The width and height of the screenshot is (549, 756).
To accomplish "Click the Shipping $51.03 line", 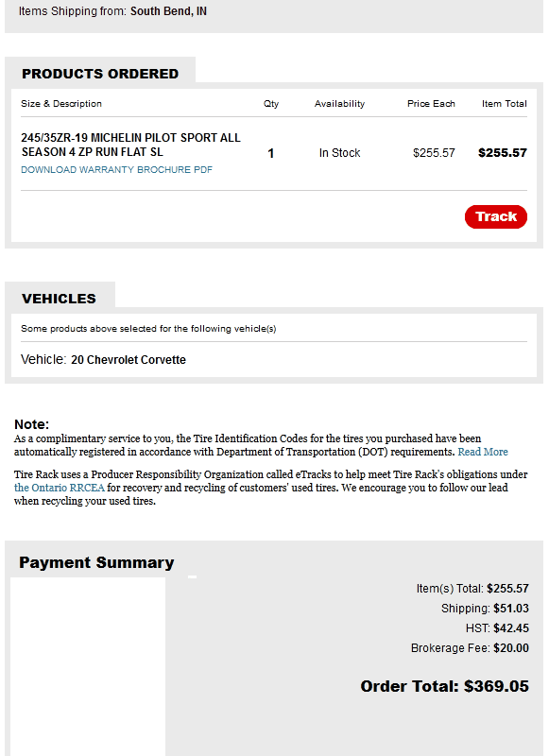I will pos(485,609).
